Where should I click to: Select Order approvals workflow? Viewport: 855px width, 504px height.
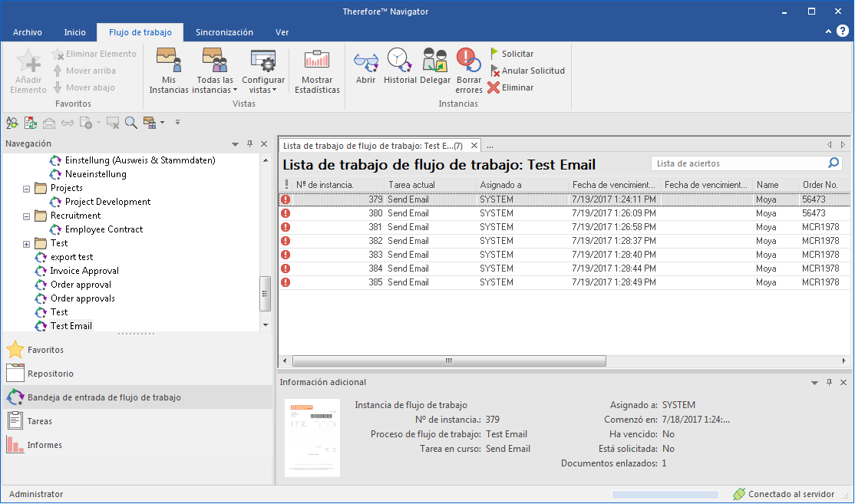pos(83,298)
